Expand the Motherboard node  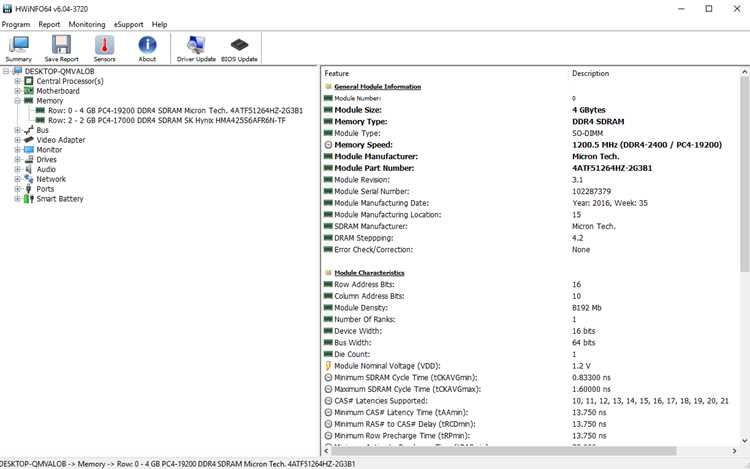pyautogui.click(x=17, y=91)
